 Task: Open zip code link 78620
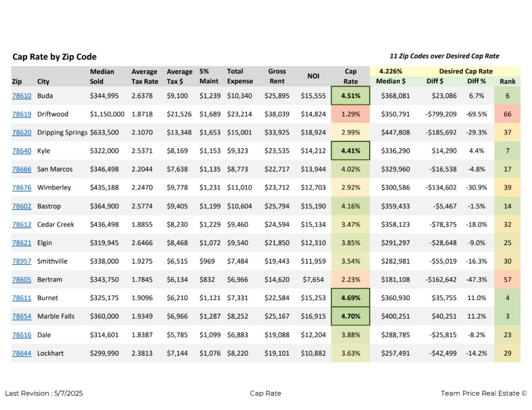point(22,132)
